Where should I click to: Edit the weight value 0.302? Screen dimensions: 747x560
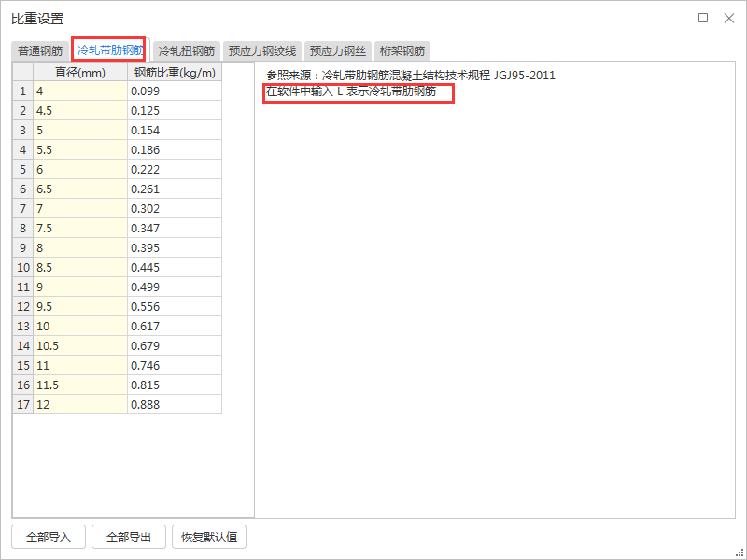pos(175,208)
